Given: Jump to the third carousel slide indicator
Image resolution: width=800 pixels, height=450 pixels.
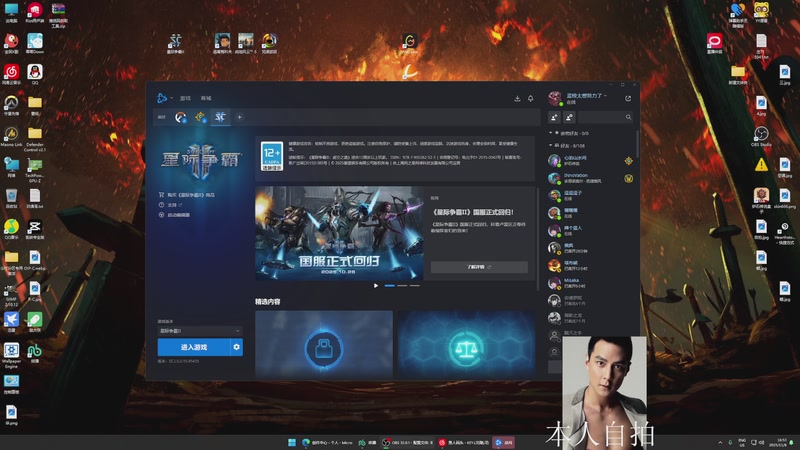Looking at the screenshot, I should [x=415, y=286].
